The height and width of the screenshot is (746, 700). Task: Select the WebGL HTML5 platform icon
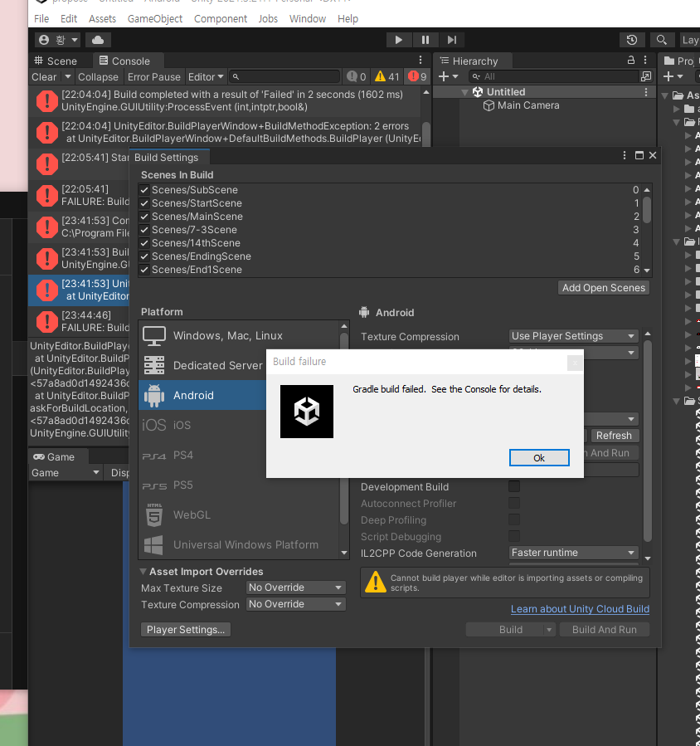click(x=154, y=515)
